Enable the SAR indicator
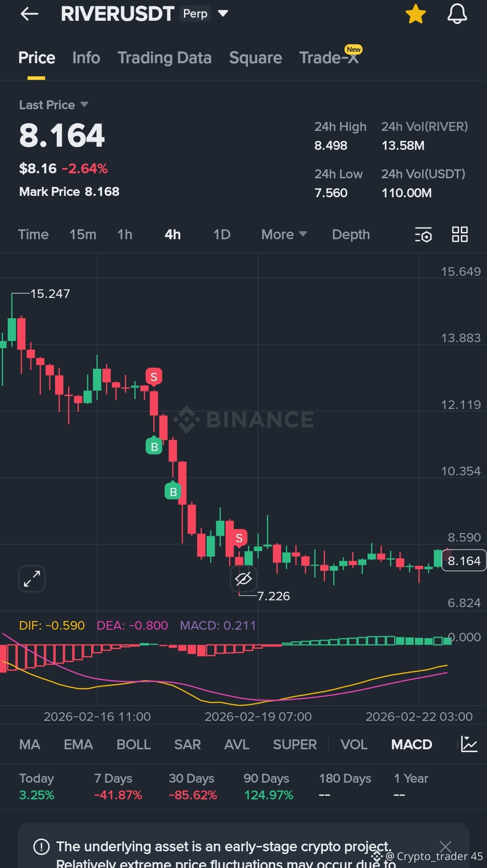 click(188, 744)
